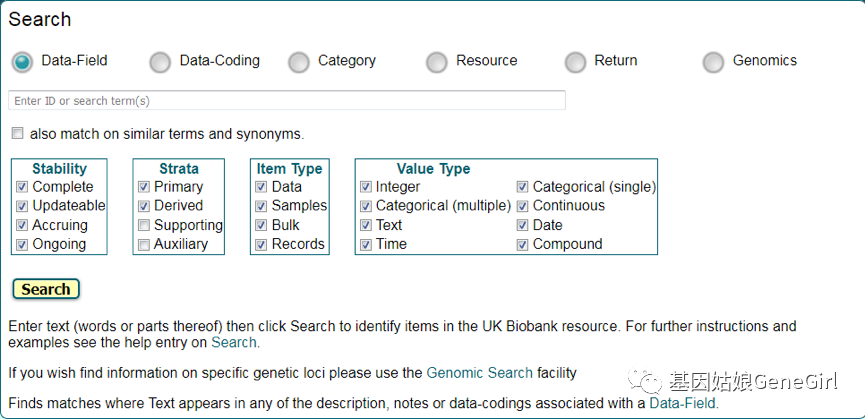Uncheck the Complete stability checkbox
The height and width of the screenshot is (419, 865).
click(23, 187)
